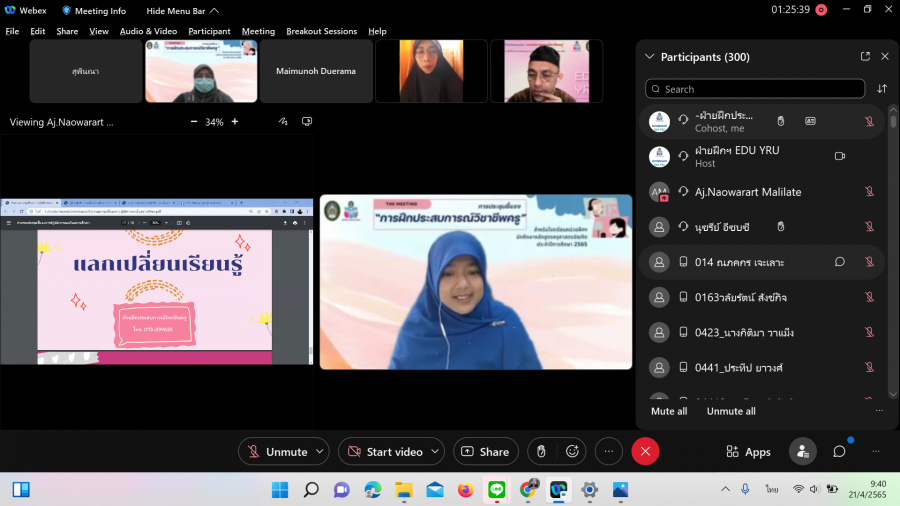Collapse the Participants list chevron

[x=650, y=57]
